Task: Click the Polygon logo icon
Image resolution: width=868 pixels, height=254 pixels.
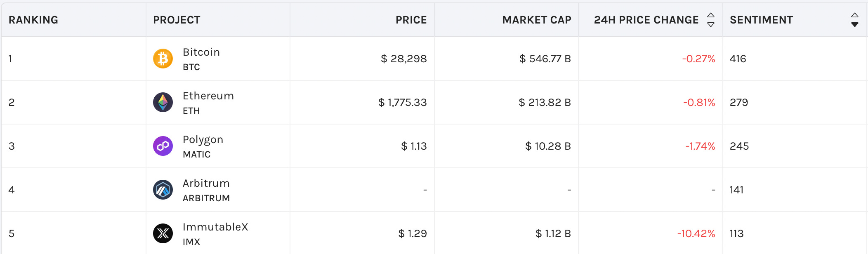Action: click(163, 146)
